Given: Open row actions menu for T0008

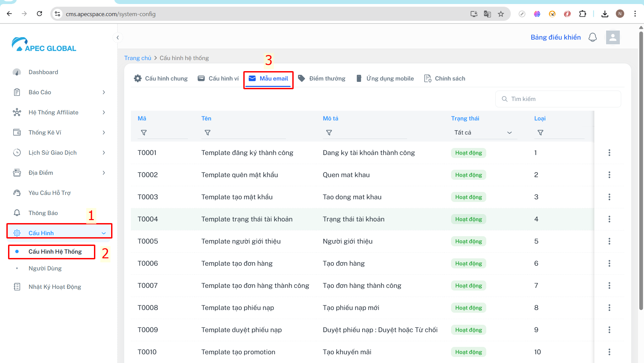Looking at the screenshot, I should (x=609, y=308).
